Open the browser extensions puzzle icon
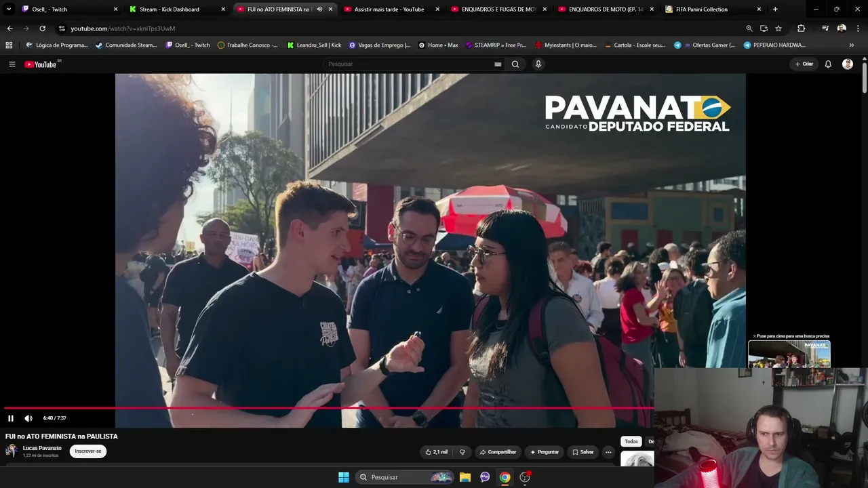The width and height of the screenshot is (868, 488). click(x=801, y=28)
